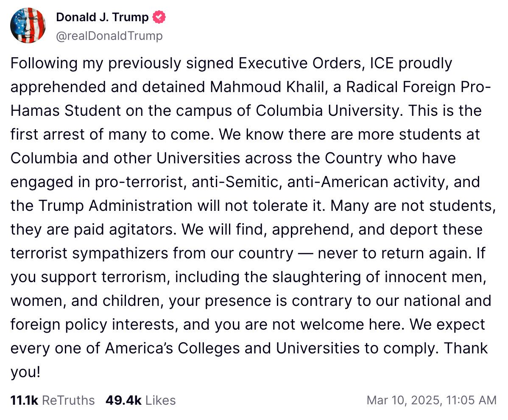Screen dimensions: 508x420
Task: View the 11.1k ReTruths list
Action: click(x=51, y=400)
